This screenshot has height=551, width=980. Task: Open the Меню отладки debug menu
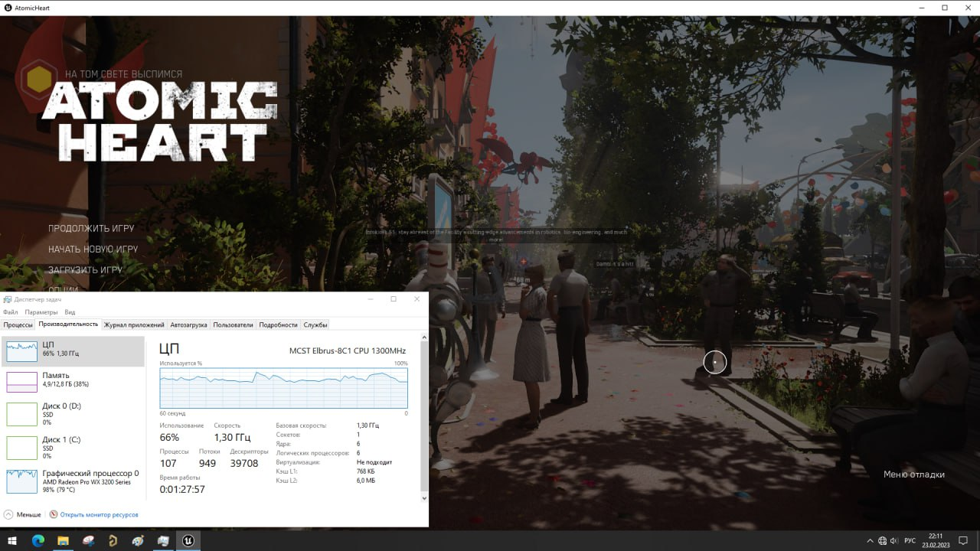[914, 474]
